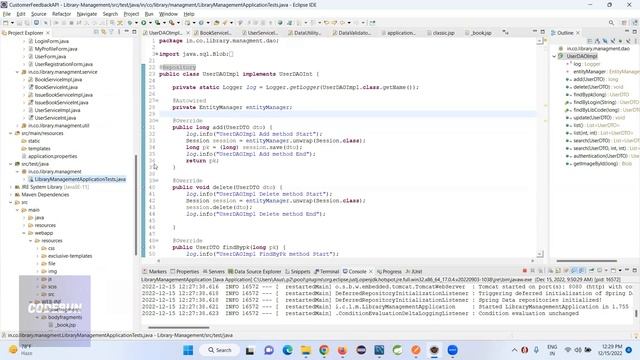Collapse all icon in Project Explorer toolbar
The image size is (640, 360).
96,32
